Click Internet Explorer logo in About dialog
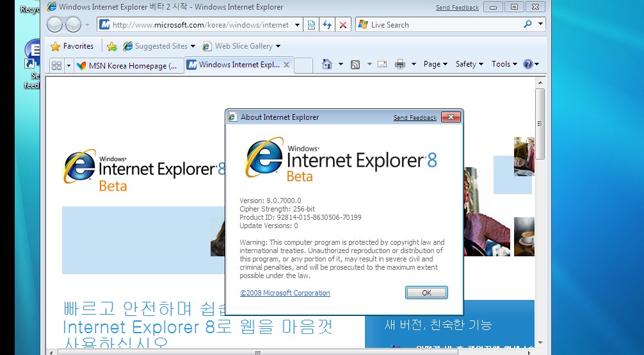 pyautogui.click(x=341, y=160)
